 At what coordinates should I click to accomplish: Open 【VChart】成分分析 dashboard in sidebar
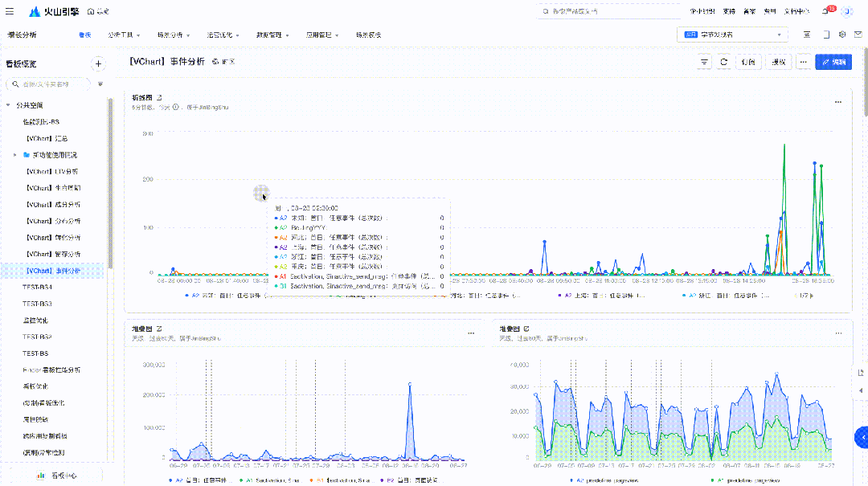53,204
